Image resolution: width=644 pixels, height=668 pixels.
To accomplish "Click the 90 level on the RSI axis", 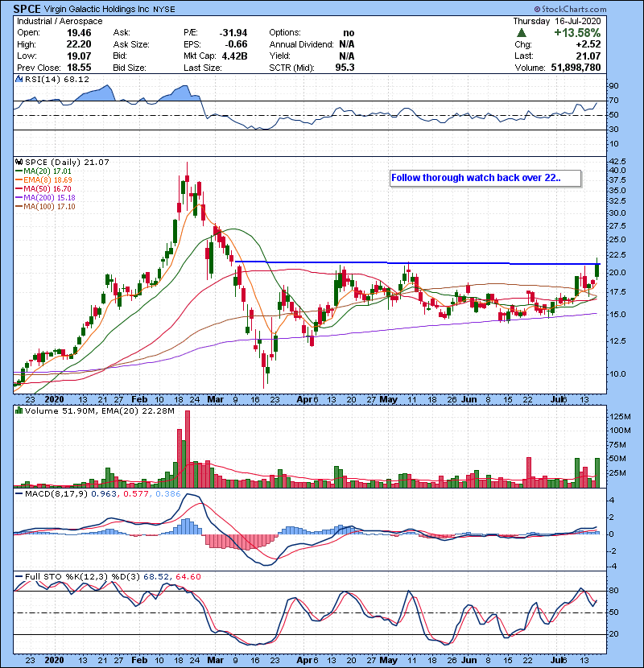I will point(614,86).
